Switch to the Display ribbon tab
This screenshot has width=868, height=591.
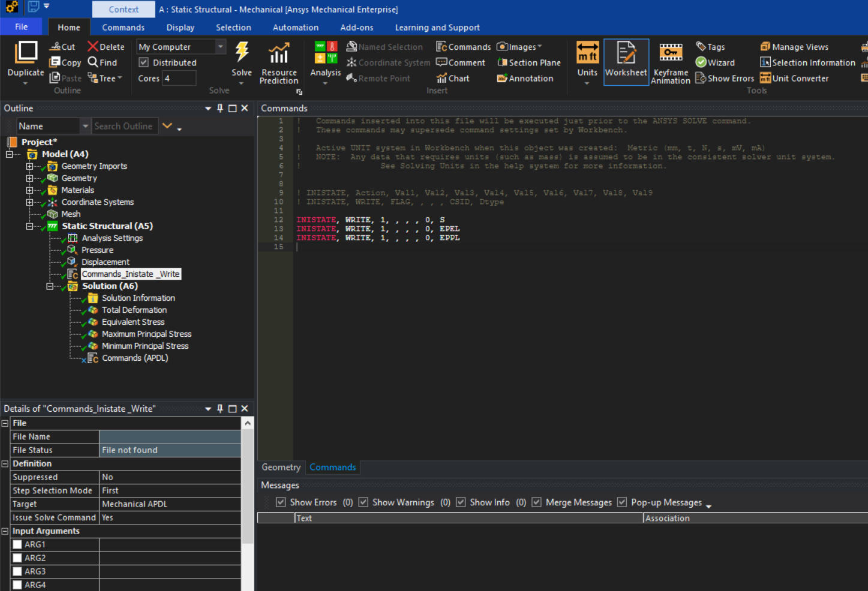click(x=180, y=28)
